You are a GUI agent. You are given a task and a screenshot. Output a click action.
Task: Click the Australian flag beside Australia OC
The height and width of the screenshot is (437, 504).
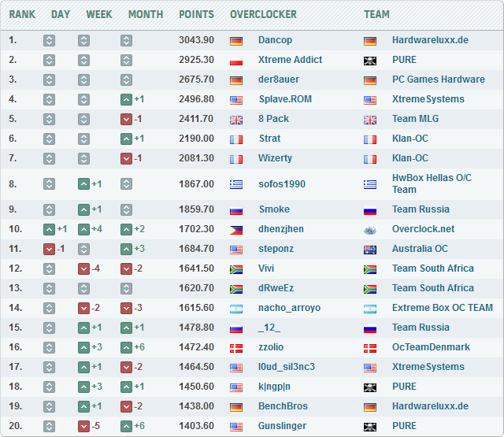(370, 249)
